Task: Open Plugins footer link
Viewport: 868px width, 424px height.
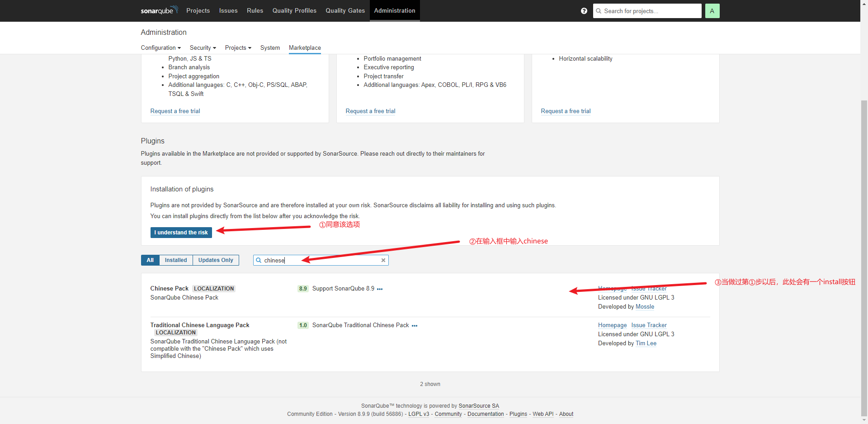Action: coord(518,414)
